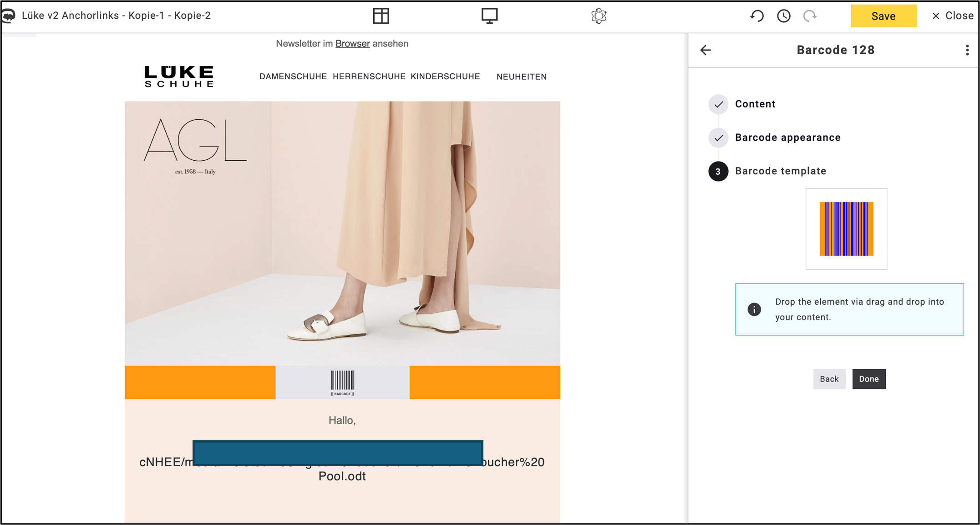Open the layout grid icon
Screen dimensions: 980x525
tap(381, 16)
